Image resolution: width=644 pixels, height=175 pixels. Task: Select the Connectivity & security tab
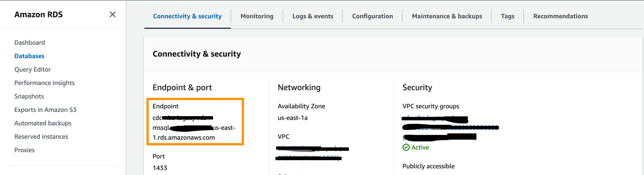[x=187, y=16]
